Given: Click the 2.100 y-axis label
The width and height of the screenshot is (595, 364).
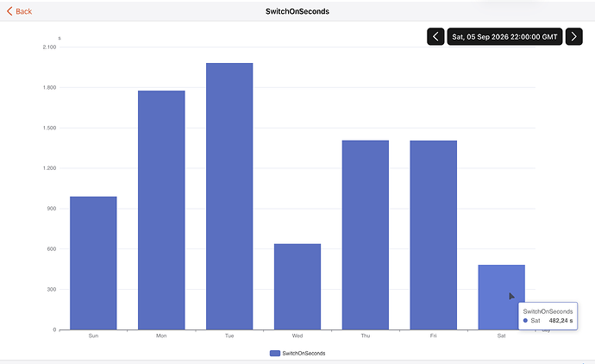Looking at the screenshot, I should (x=49, y=47).
